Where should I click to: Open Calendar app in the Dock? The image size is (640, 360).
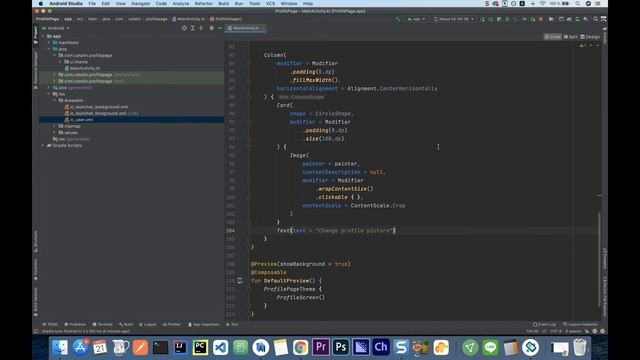pos(100,347)
